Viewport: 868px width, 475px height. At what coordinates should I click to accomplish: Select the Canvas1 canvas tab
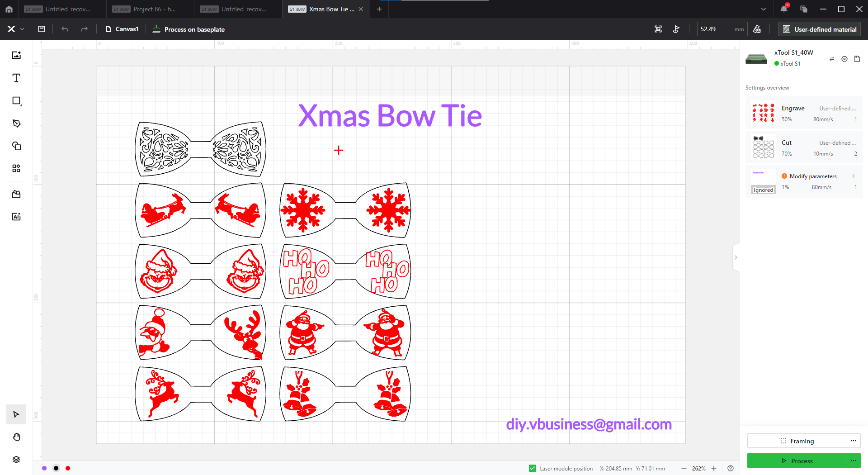click(122, 29)
